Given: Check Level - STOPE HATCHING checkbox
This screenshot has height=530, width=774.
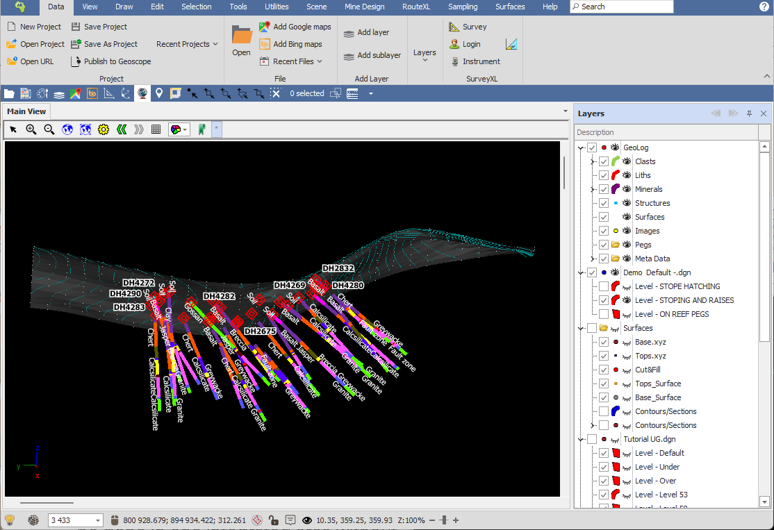Looking at the screenshot, I should point(604,286).
